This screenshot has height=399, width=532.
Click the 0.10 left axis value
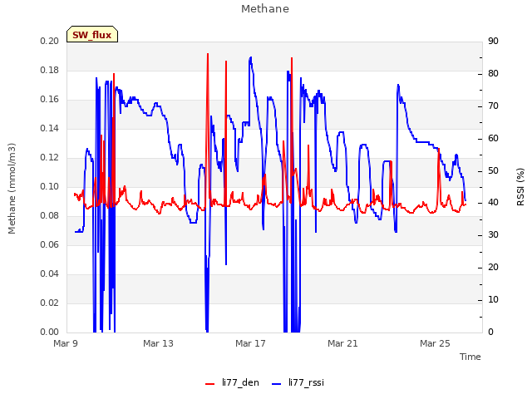click(x=50, y=186)
